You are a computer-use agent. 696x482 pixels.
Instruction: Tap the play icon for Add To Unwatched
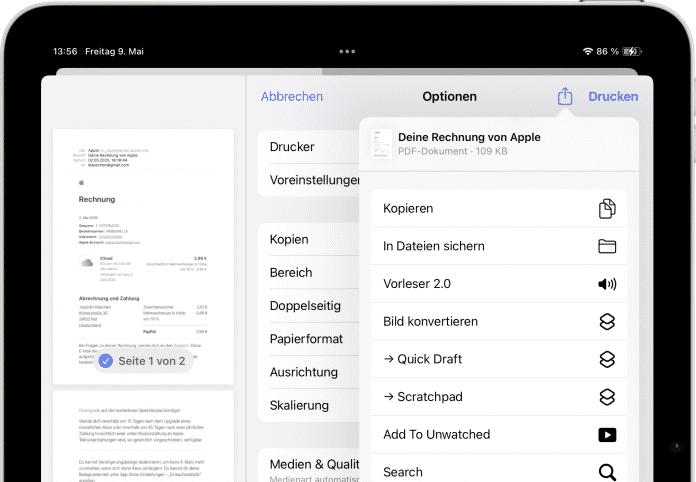pos(607,435)
